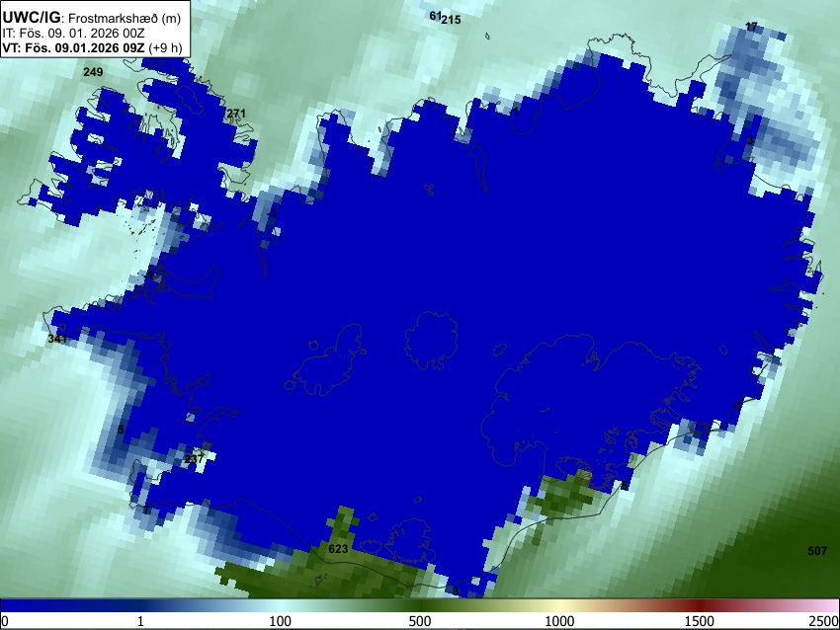Pick the dark green color above the 500 label
The height and width of the screenshot is (630, 840).
[420, 605]
